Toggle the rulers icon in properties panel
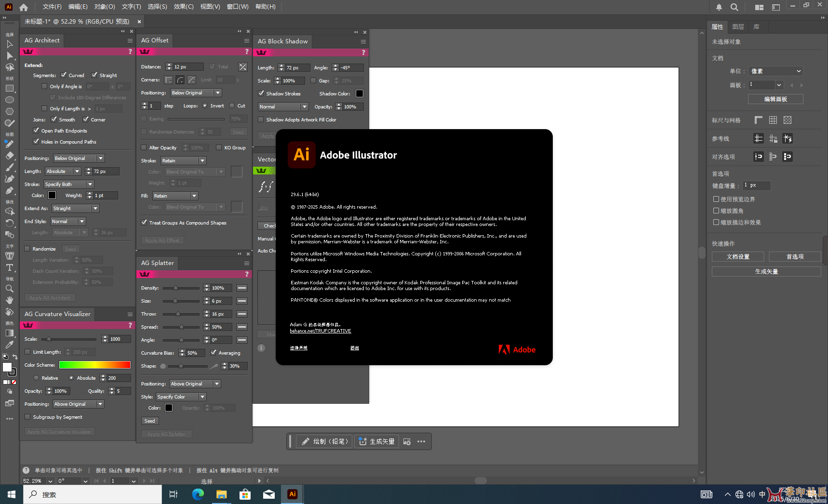 (x=759, y=120)
